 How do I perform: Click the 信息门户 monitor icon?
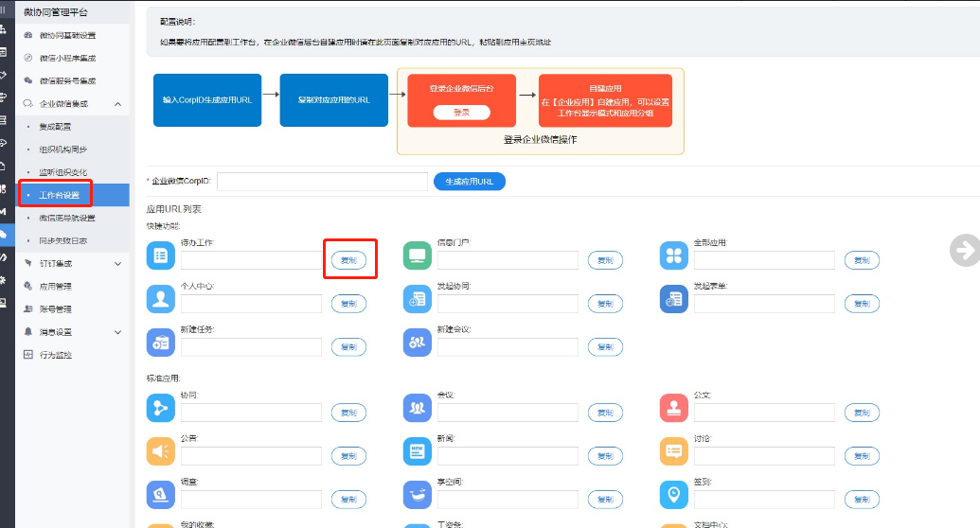[x=417, y=255]
